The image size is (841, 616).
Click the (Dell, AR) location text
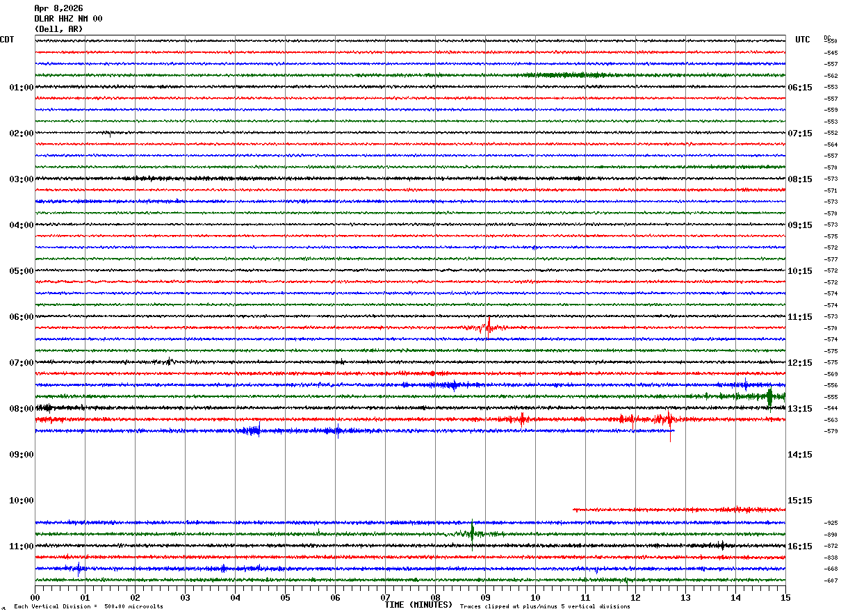pyautogui.click(x=58, y=29)
